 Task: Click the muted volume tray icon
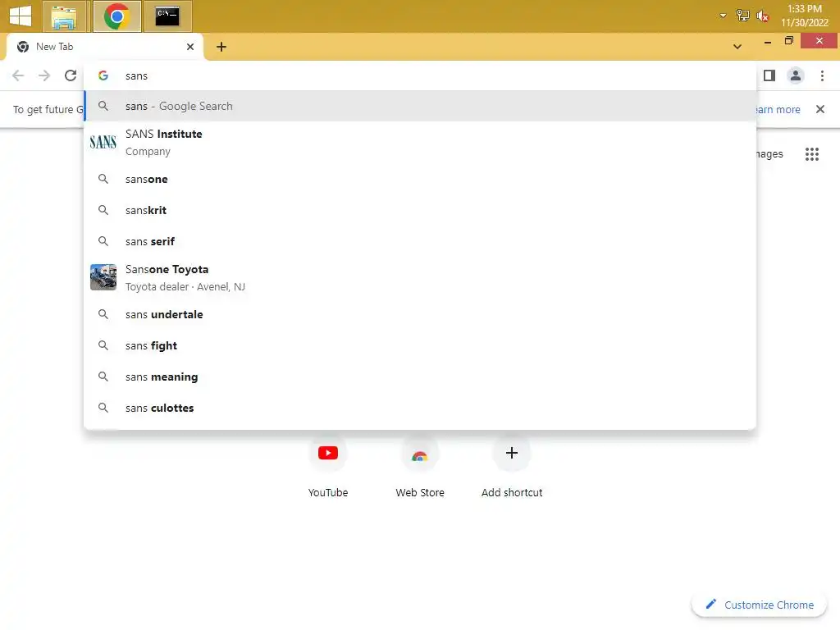(x=762, y=16)
